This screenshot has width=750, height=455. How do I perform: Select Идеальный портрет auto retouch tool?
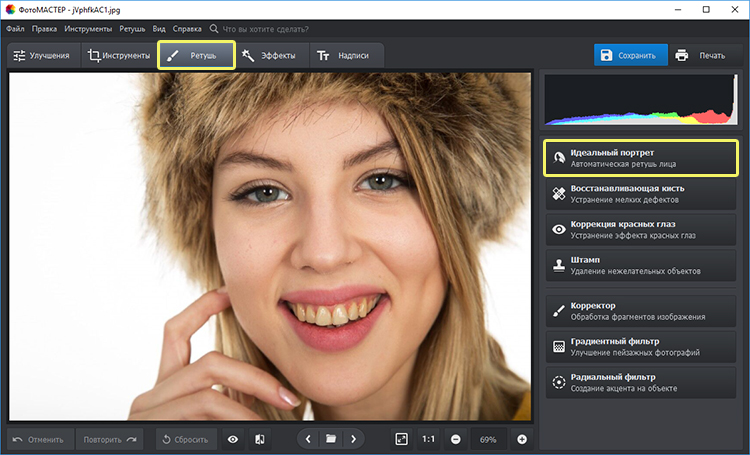pyautogui.click(x=640, y=158)
